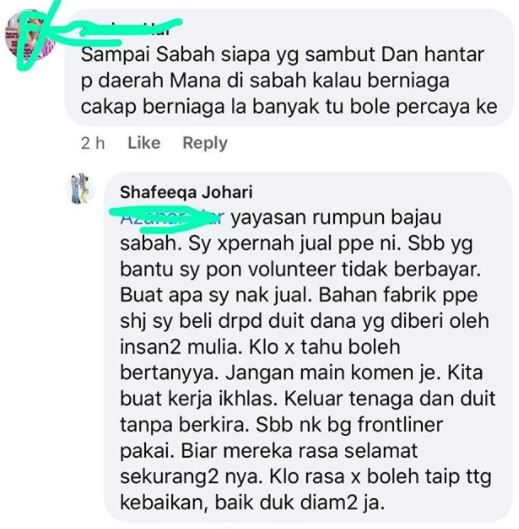This screenshot has width=519, height=529.
Task: Like the comment about Sabah
Action: (x=144, y=143)
